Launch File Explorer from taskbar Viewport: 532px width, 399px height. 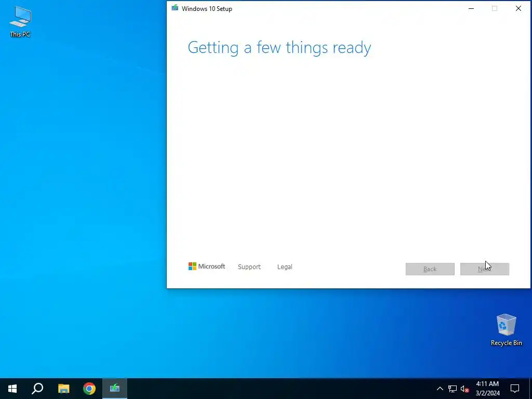63,389
